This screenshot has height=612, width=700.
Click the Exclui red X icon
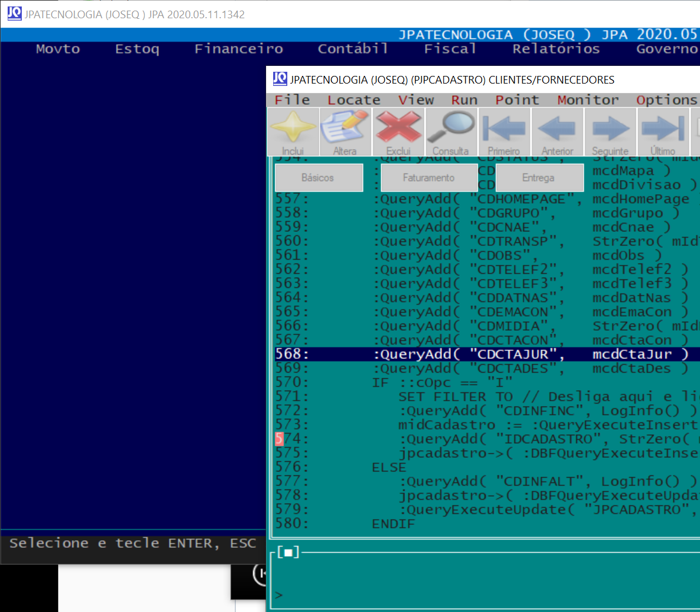(x=398, y=132)
